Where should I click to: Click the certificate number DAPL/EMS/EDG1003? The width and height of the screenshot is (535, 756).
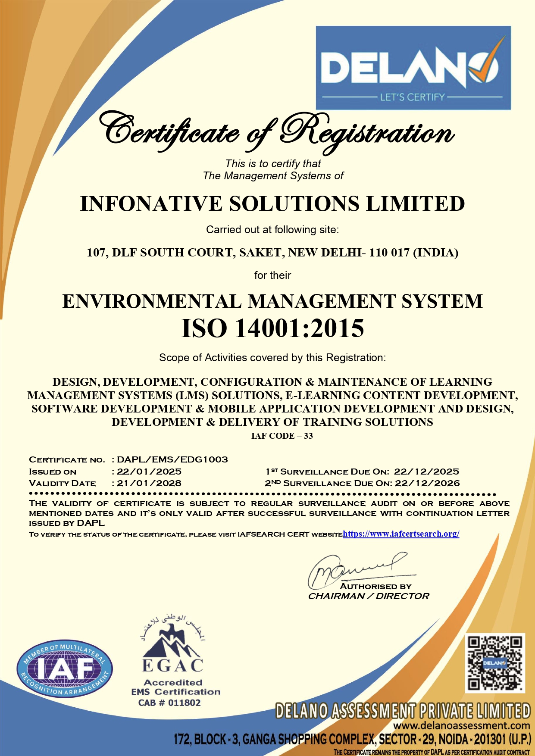click(172, 459)
